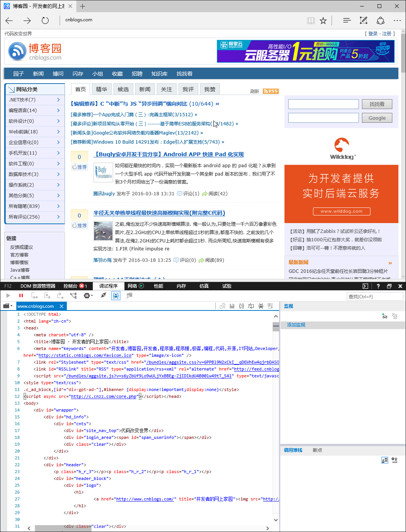Open the 新闻 item in blue nav bar

click(x=38, y=74)
